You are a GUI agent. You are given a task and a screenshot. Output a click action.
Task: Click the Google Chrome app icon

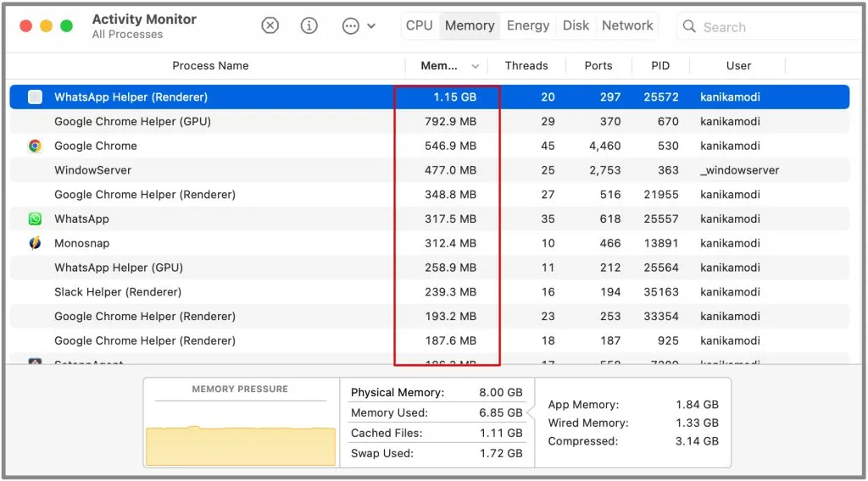35,146
